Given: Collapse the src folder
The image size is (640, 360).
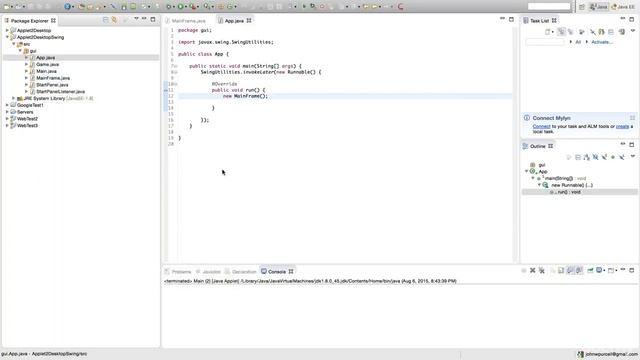Looking at the screenshot, I should pyautogui.click(x=13, y=44).
